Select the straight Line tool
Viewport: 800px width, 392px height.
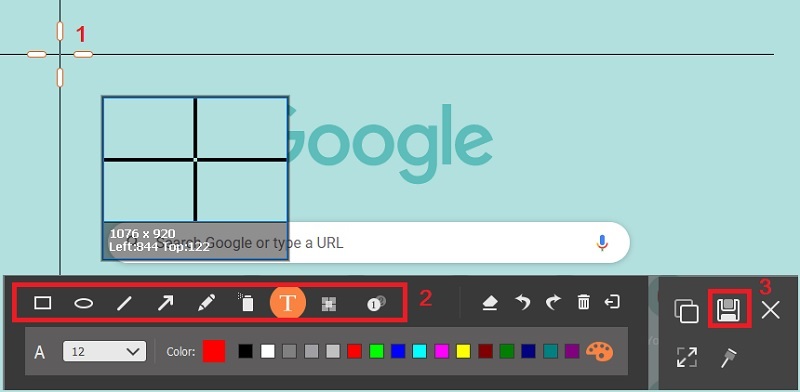click(124, 303)
